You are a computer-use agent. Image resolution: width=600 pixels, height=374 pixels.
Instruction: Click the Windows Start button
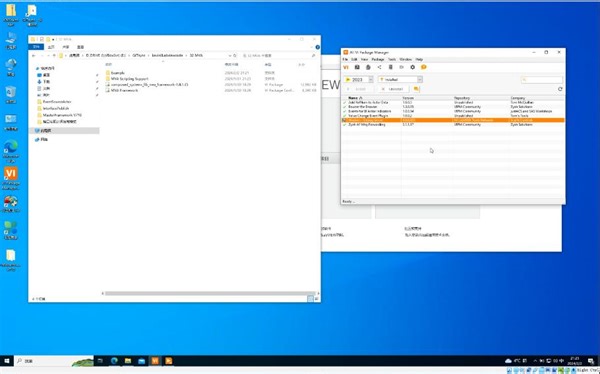[7, 361]
